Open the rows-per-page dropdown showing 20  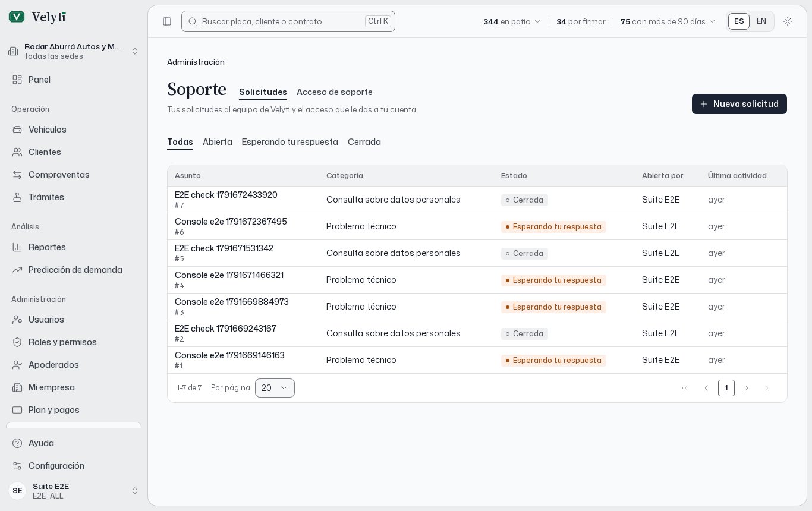click(275, 388)
